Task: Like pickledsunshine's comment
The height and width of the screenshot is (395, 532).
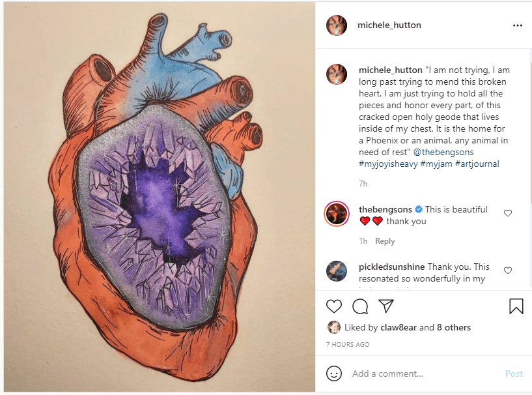Action: [x=508, y=271]
